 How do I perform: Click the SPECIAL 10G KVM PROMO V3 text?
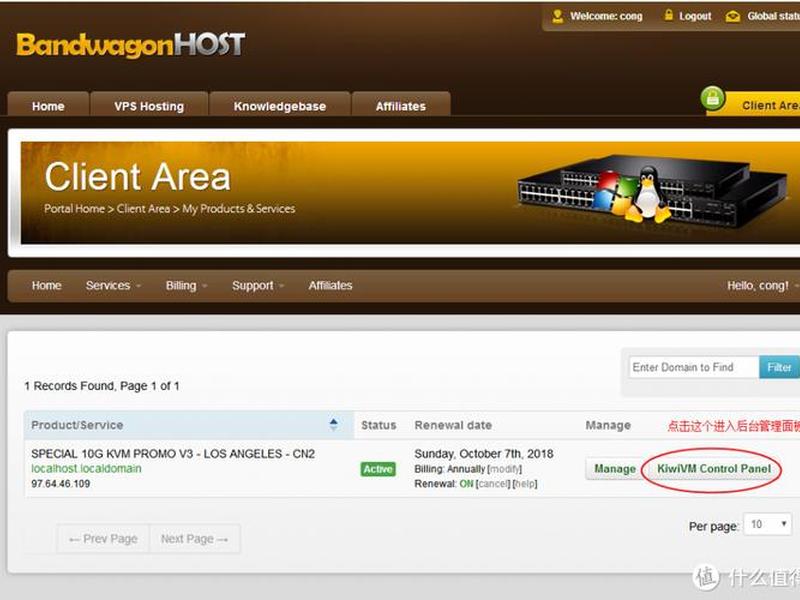click(x=172, y=454)
